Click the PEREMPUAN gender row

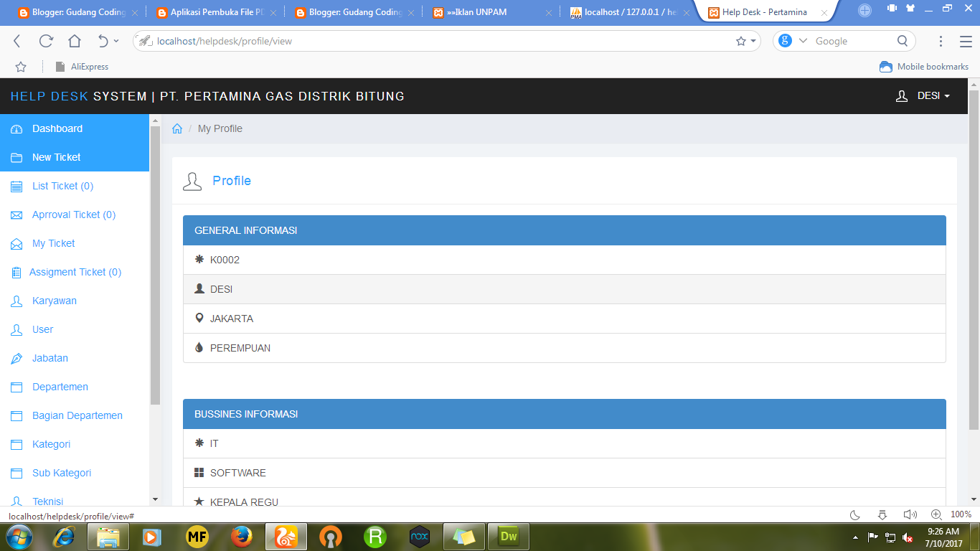pos(565,348)
